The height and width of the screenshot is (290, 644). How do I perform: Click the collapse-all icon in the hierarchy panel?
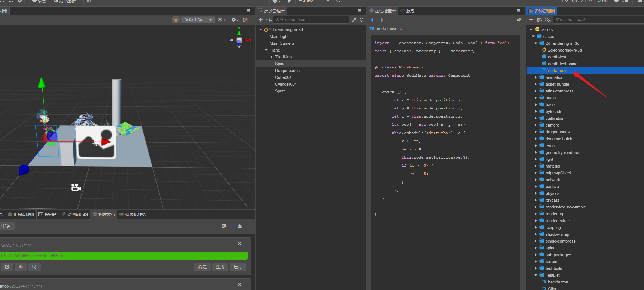click(354, 20)
